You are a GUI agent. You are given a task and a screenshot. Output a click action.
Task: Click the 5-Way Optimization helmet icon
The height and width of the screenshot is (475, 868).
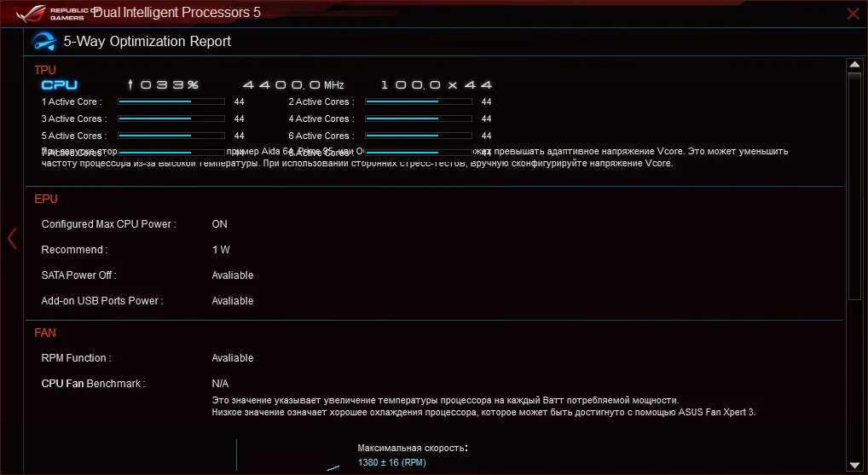pyautogui.click(x=43, y=42)
